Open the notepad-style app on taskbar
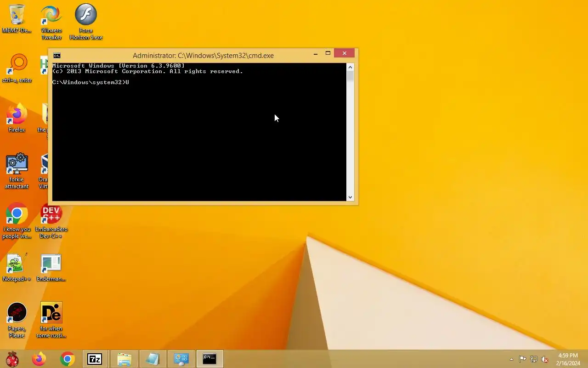This screenshot has width=588, height=368. (153, 359)
